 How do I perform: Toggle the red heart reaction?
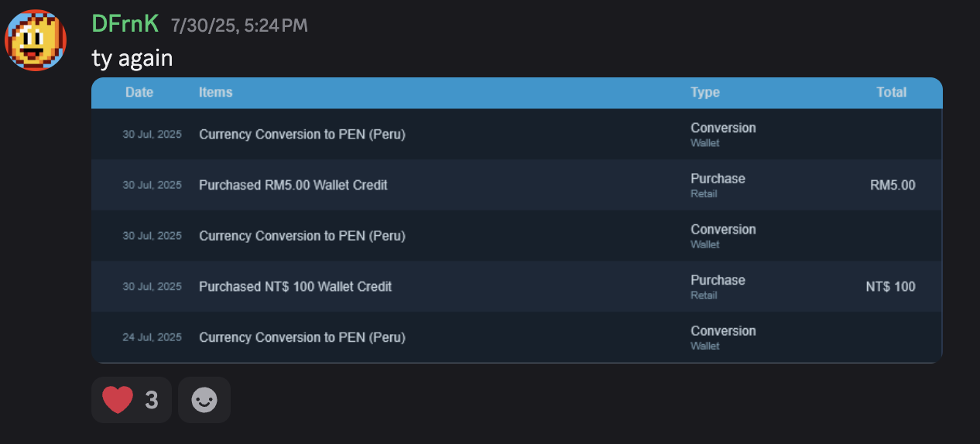pyautogui.click(x=131, y=400)
